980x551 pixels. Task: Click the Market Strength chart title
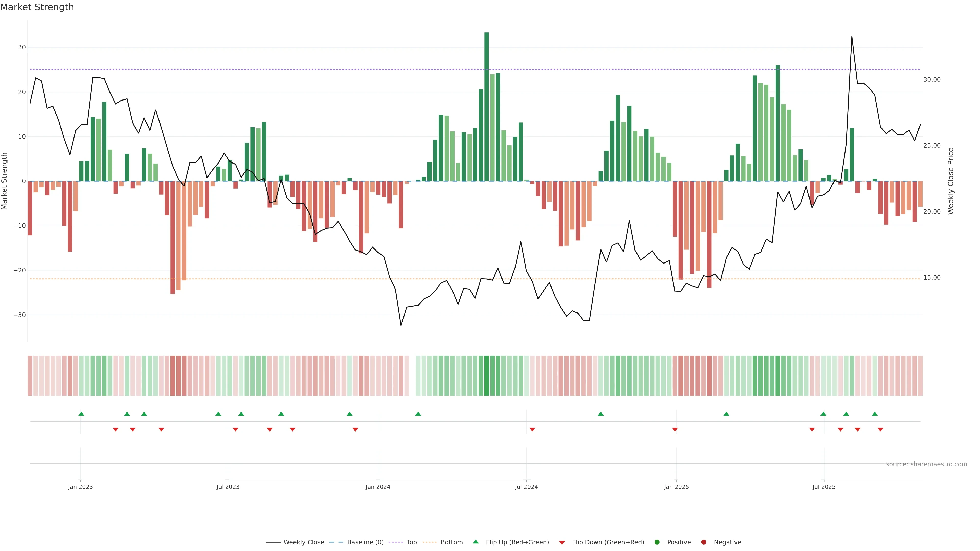(x=37, y=7)
